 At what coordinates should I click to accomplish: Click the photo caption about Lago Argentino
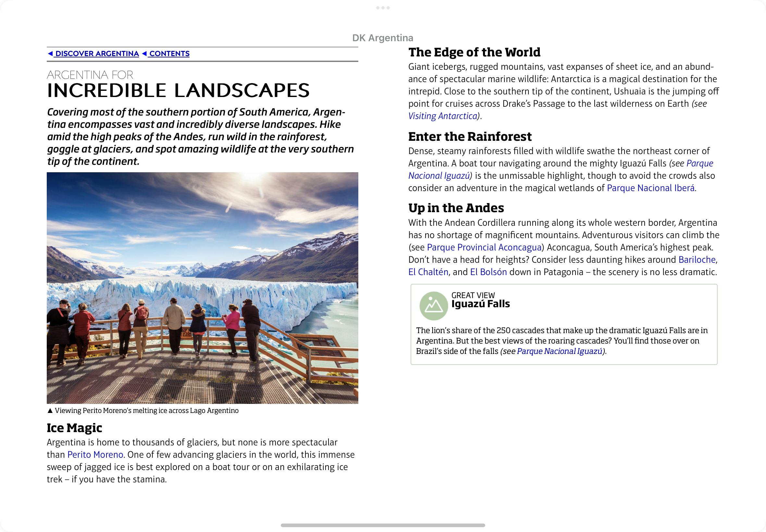click(x=143, y=411)
